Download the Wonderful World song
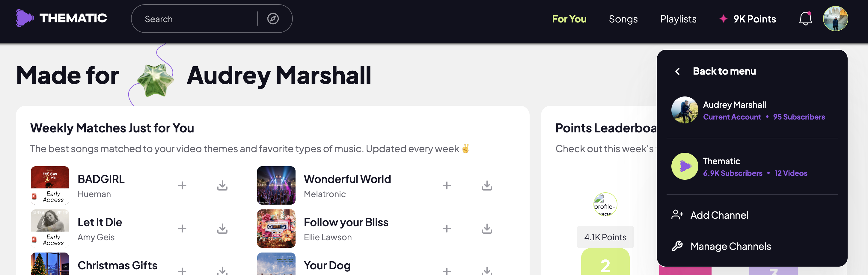The width and height of the screenshot is (868, 275). [x=486, y=185]
